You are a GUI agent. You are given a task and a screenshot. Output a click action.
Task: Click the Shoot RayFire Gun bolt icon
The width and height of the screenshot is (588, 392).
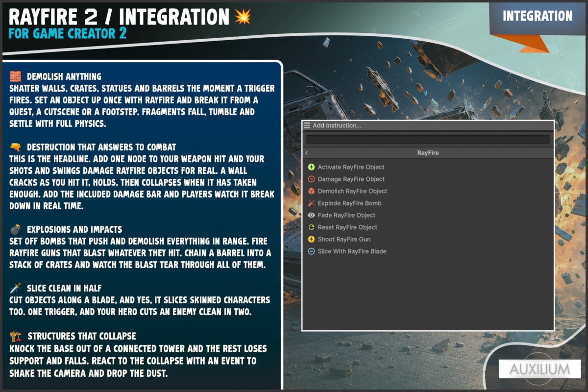point(311,239)
